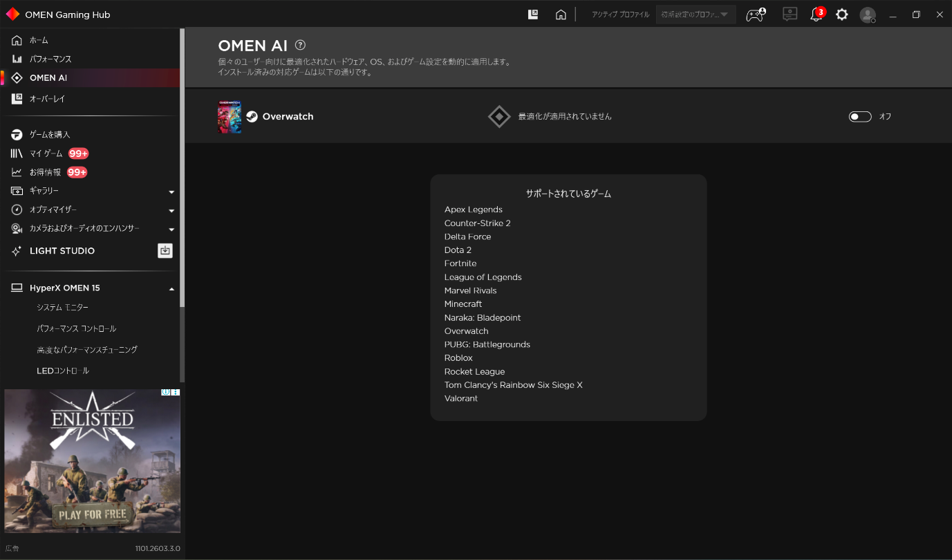Open the game controller profile icon
This screenshot has width=952, height=560.
756,15
